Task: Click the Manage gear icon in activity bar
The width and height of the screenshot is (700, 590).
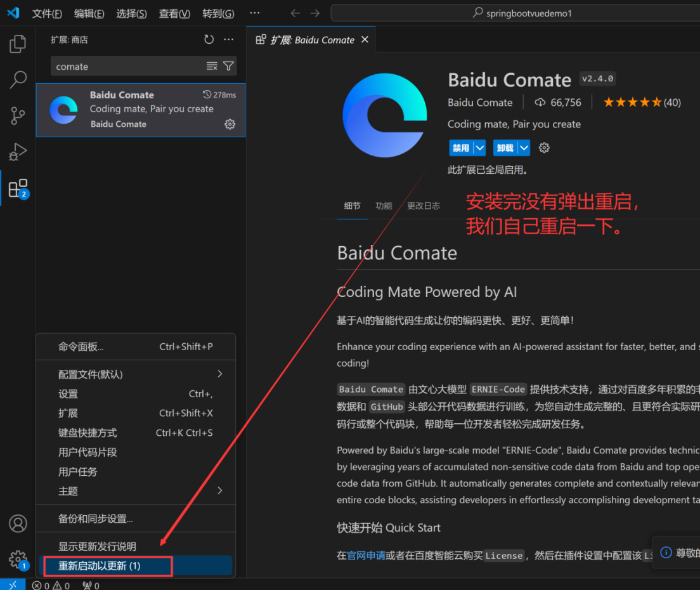Action: tap(18, 560)
